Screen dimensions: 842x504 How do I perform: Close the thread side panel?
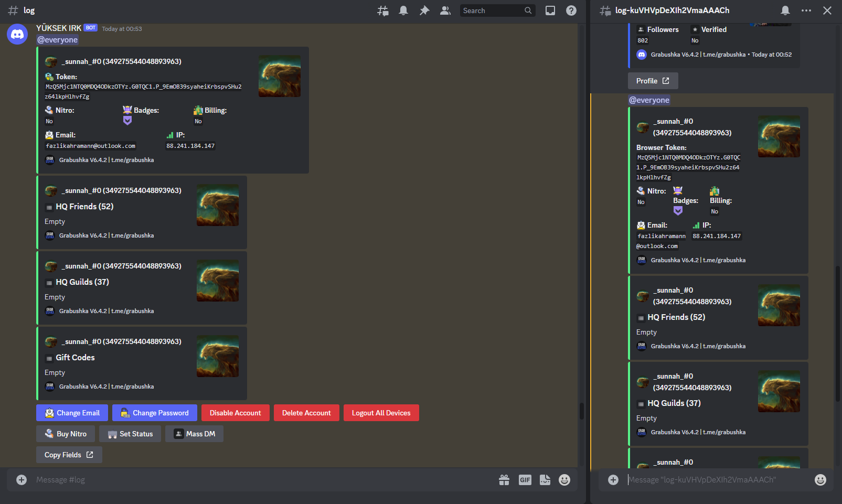827,10
